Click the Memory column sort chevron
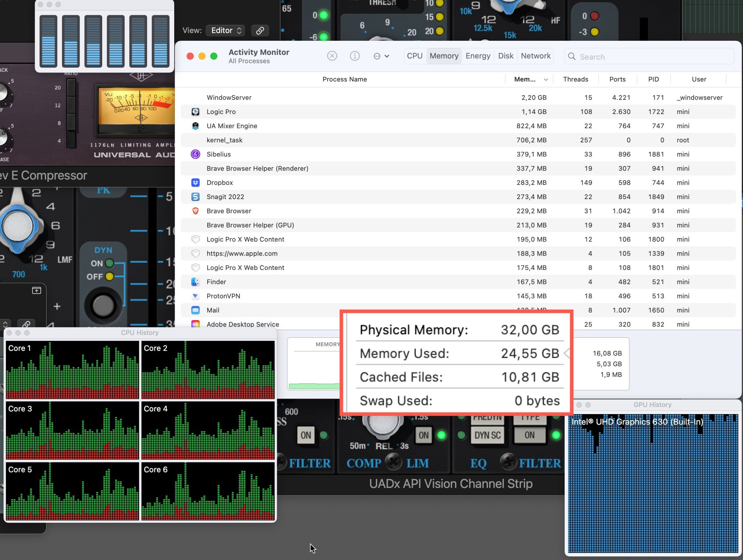Viewport: 743px width, 560px height. pyautogui.click(x=546, y=79)
